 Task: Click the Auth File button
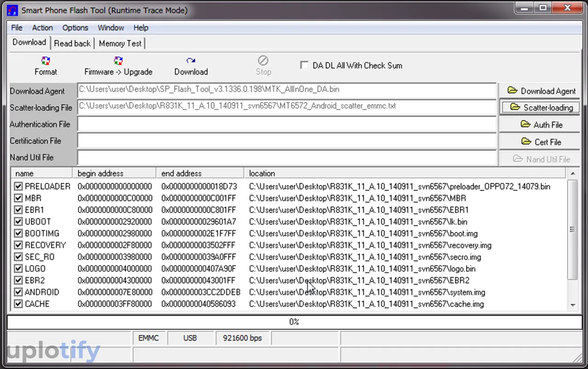[539, 124]
